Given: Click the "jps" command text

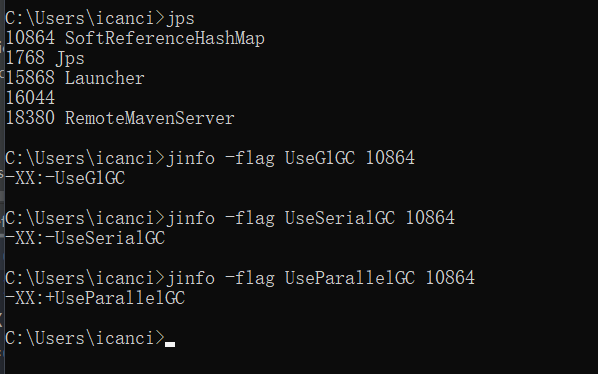Looking at the screenshot, I should coord(180,19).
